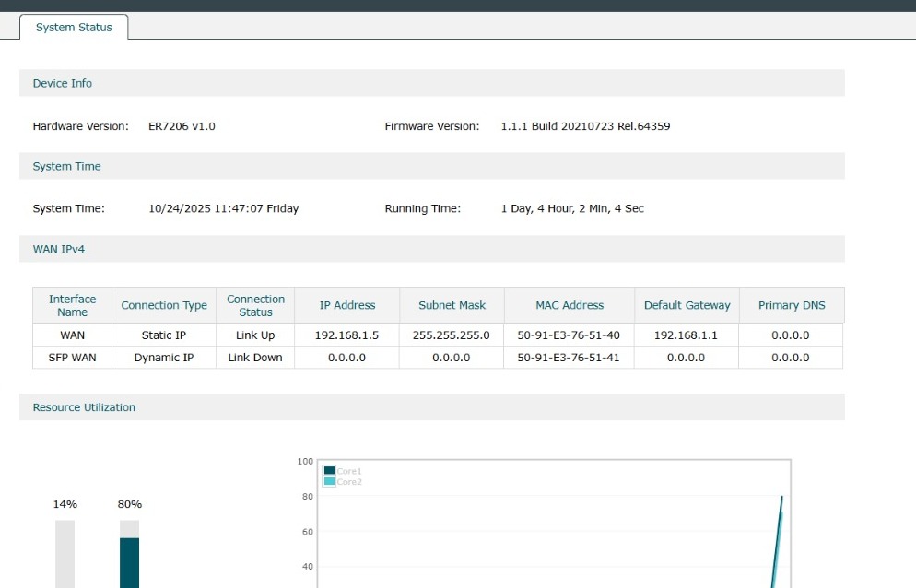Image resolution: width=916 pixels, height=588 pixels.
Task: Open the System Status tab
Action: click(x=74, y=28)
